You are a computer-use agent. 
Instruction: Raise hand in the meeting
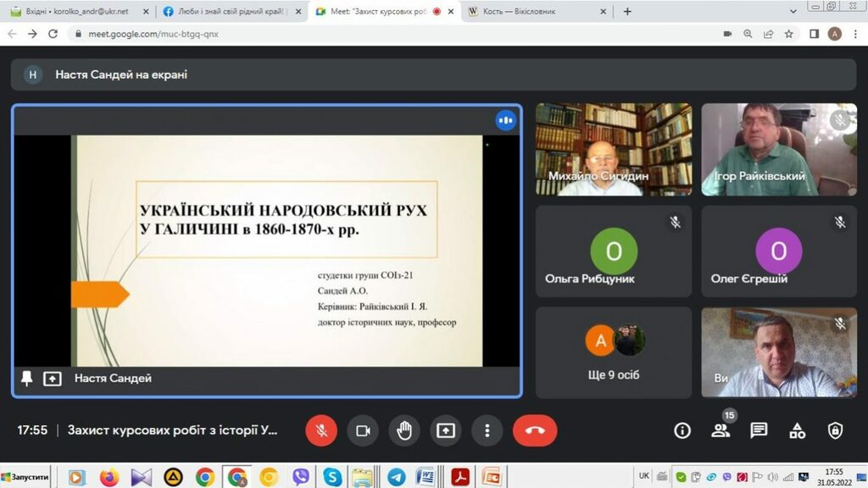tap(404, 430)
